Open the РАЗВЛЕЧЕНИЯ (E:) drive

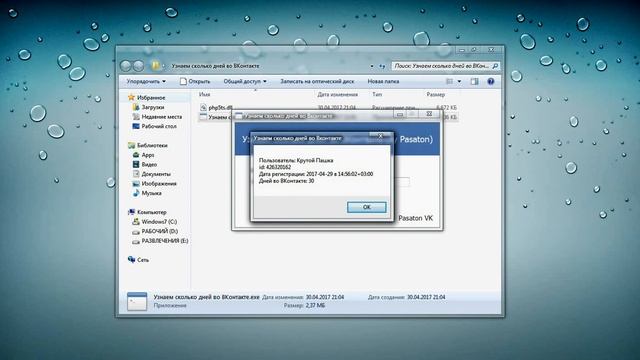[165, 241]
